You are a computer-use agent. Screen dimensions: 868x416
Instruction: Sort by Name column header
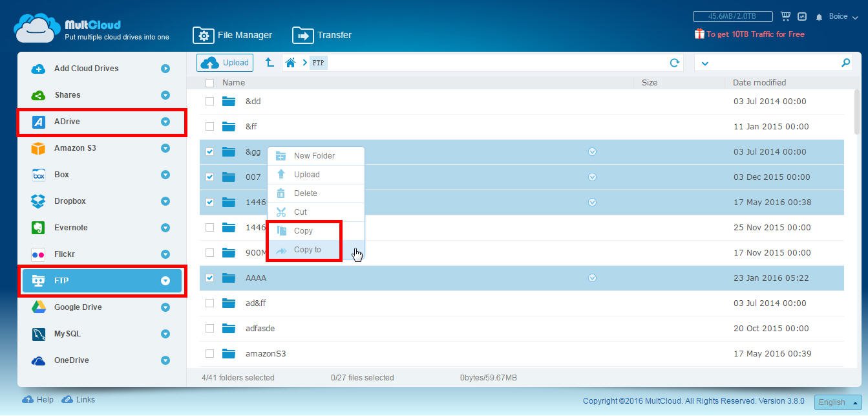(x=233, y=83)
